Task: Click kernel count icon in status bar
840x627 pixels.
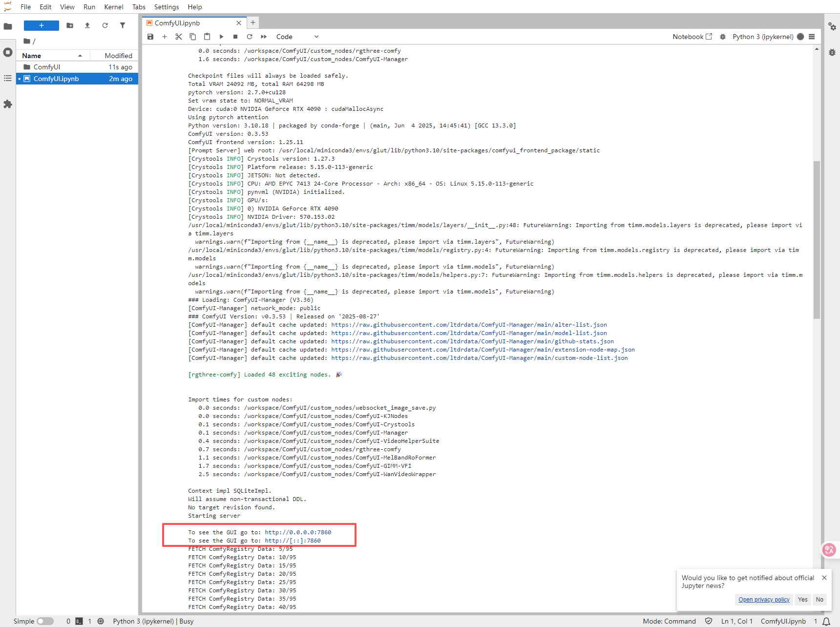Action: tap(101, 621)
